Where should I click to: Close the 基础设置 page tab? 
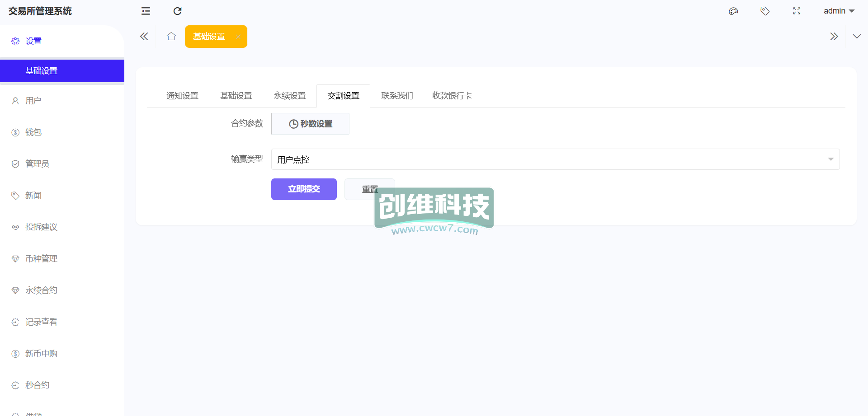pos(238,37)
